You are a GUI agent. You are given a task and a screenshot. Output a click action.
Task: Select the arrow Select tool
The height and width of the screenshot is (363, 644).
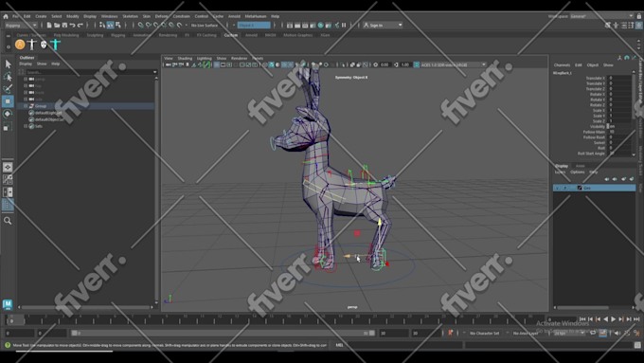click(8, 64)
